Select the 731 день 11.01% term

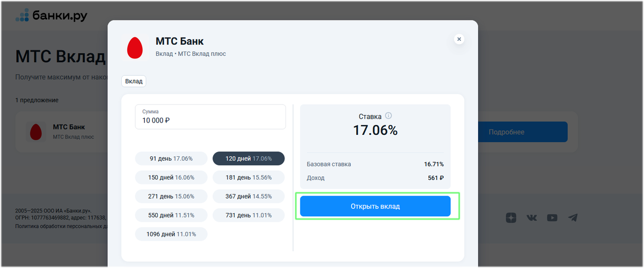tap(248, 215)
